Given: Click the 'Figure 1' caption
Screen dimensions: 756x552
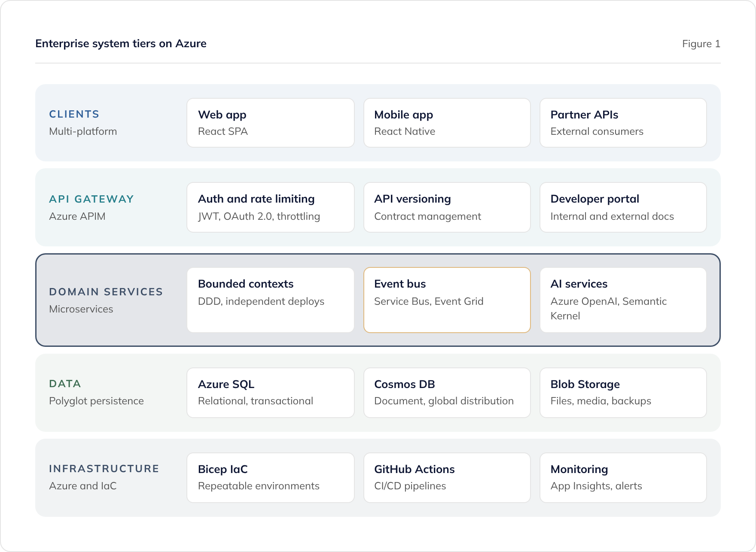Looking at the screenshot, I should [701, 44].
